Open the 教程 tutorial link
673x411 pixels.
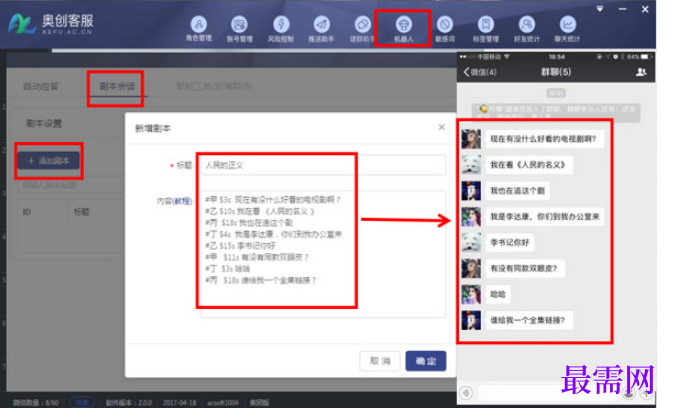(182, 201)
